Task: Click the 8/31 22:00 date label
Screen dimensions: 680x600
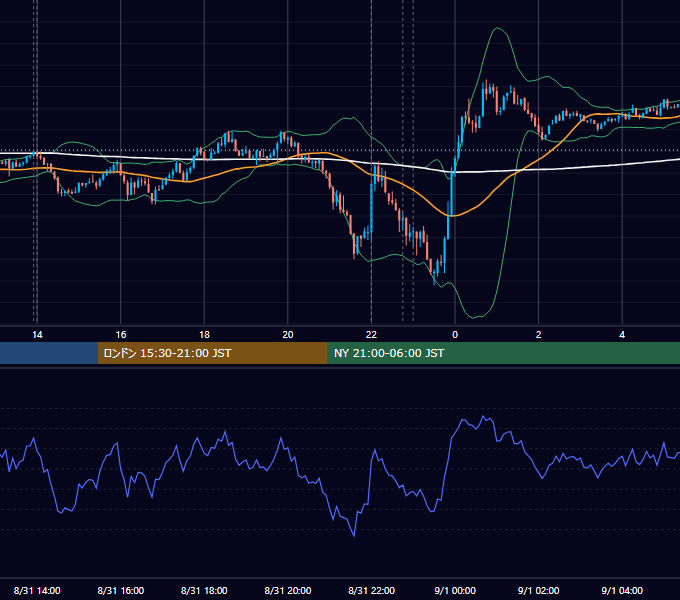Action: coord(371,590)
